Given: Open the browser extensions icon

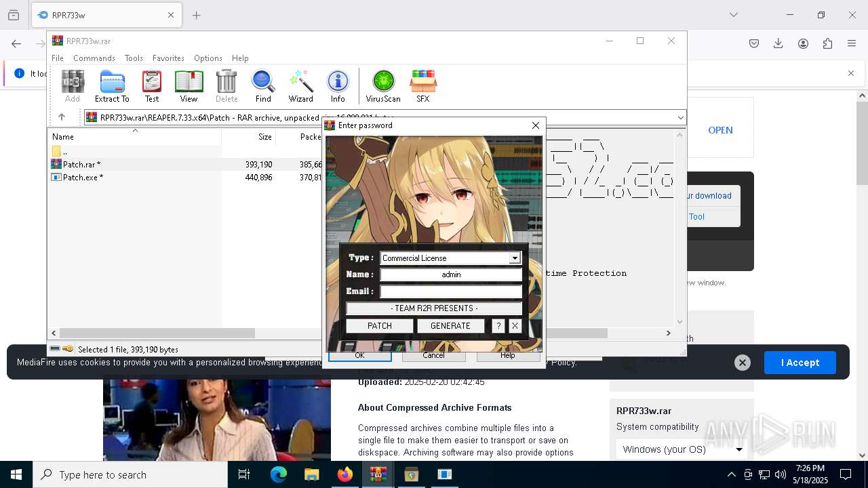Looking at the screenshot, I should tap(827, 43).
